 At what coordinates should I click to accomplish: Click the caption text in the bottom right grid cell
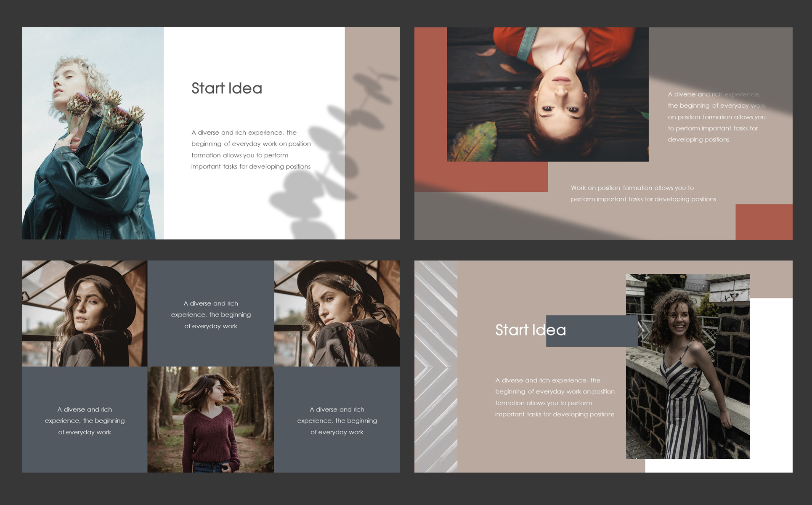[x=337, y=421]
